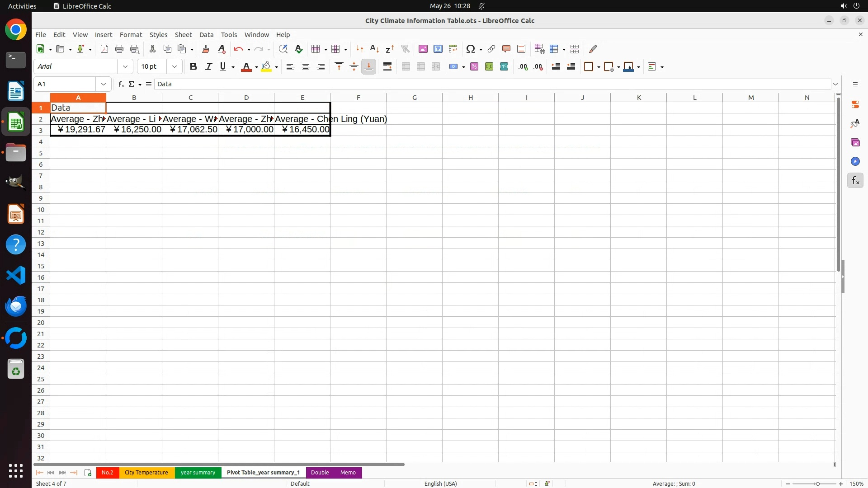
Task: Open the Function Wizard next to Name Box
Action: coord(121,84)
